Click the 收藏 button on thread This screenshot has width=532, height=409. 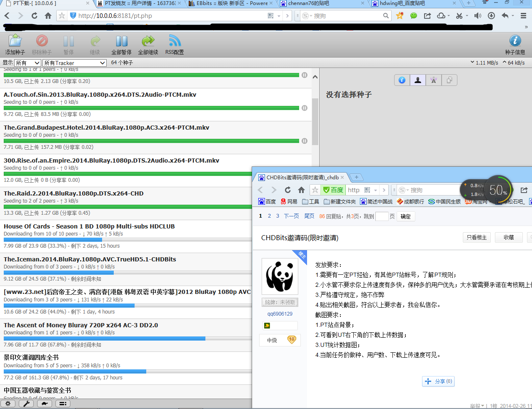(x=509, y=237)
